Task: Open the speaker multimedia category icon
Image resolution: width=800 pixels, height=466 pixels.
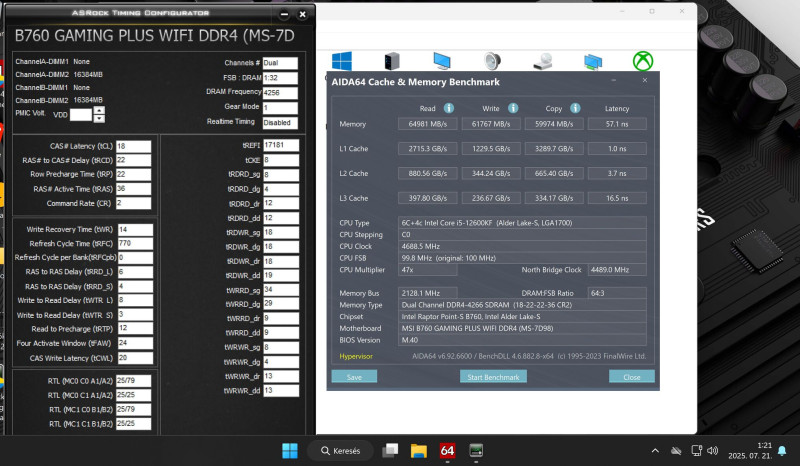Action: [492, 61]
